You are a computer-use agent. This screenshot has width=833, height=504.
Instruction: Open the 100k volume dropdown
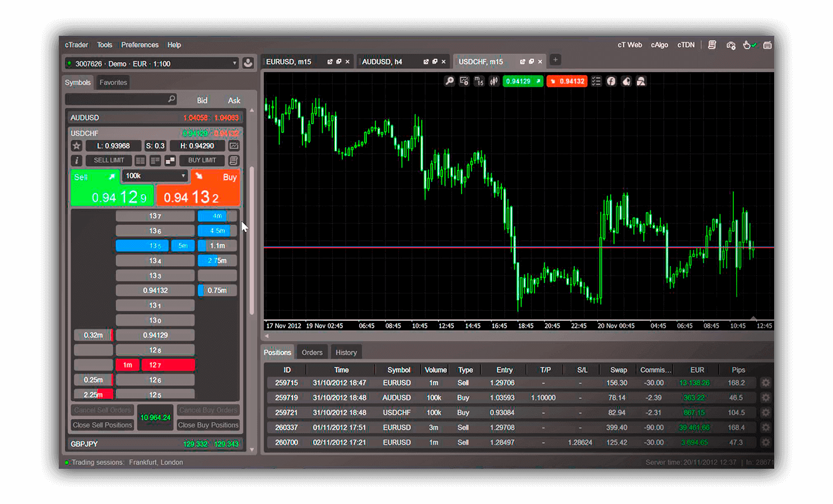coord(155,176)
